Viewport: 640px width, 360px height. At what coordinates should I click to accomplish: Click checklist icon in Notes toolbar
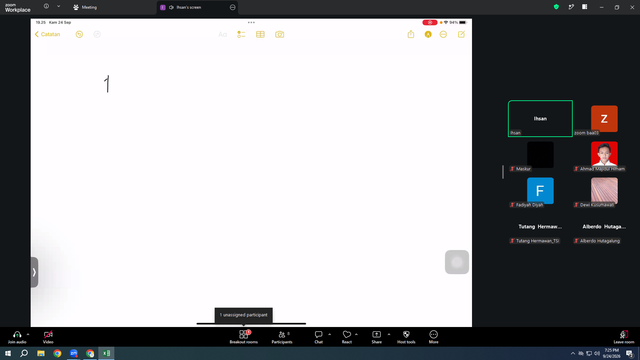[x=241, y=34]
